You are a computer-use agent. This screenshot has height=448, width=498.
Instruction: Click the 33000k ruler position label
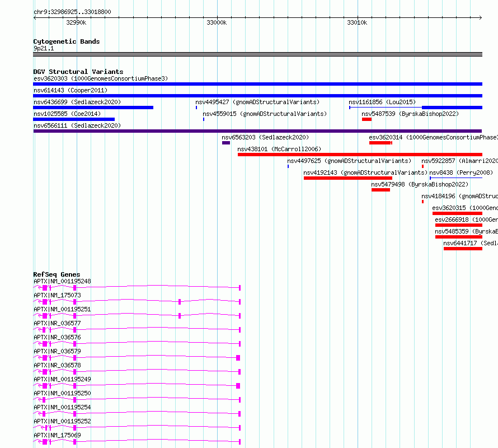217,22
